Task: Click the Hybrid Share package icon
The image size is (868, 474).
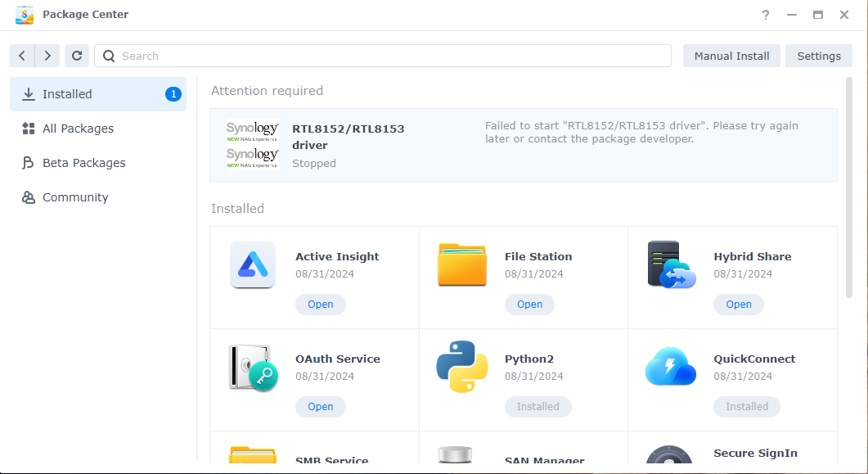Action: pyautogui.click(x=671, y=264)
